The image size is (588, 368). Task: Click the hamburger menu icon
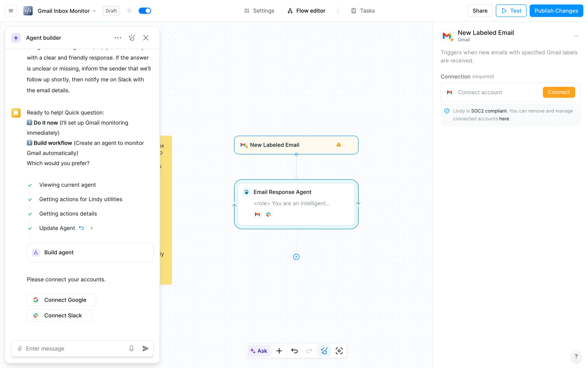click(11, 11)
